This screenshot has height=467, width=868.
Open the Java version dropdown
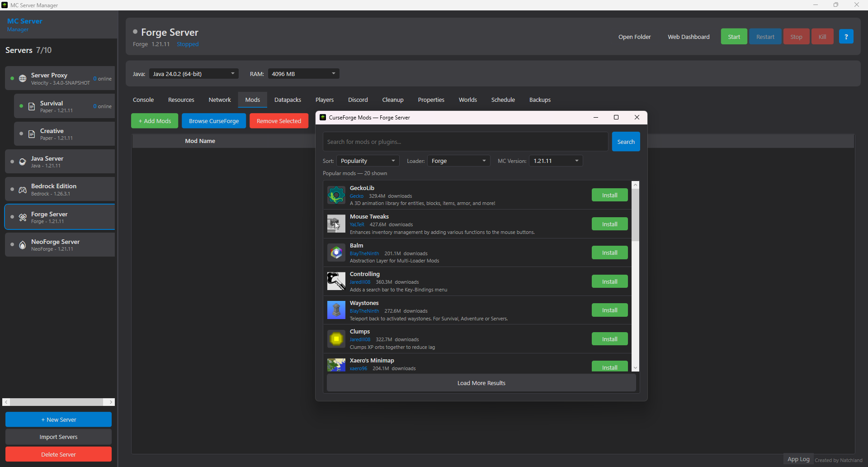[193, 73]
